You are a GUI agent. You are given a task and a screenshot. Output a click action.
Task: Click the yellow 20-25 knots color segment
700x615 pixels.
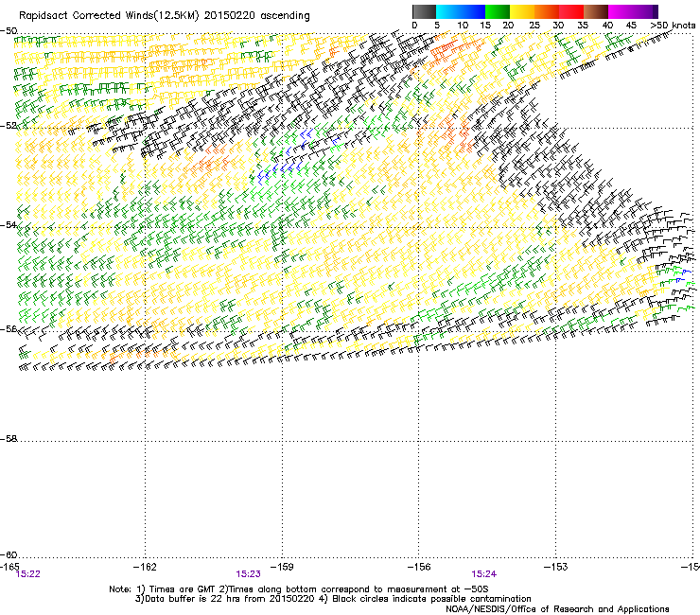522,11
